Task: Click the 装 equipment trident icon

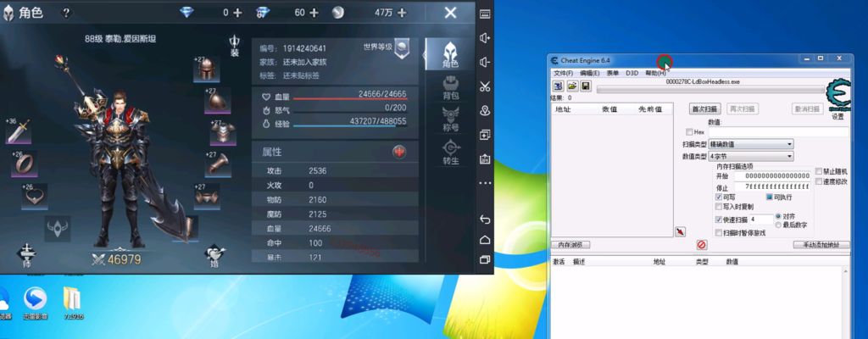Action: click(235, 46)
